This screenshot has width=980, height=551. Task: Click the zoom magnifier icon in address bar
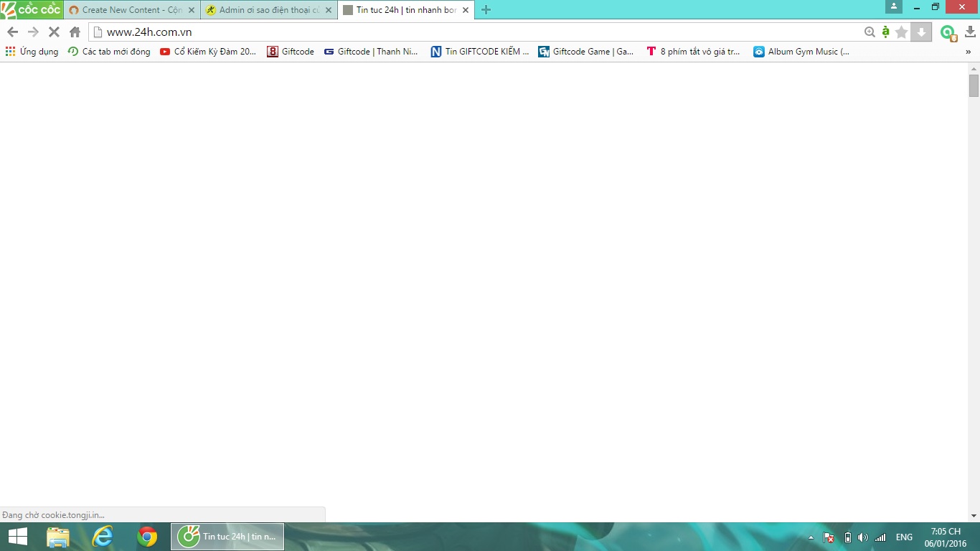tap(870, 32)
